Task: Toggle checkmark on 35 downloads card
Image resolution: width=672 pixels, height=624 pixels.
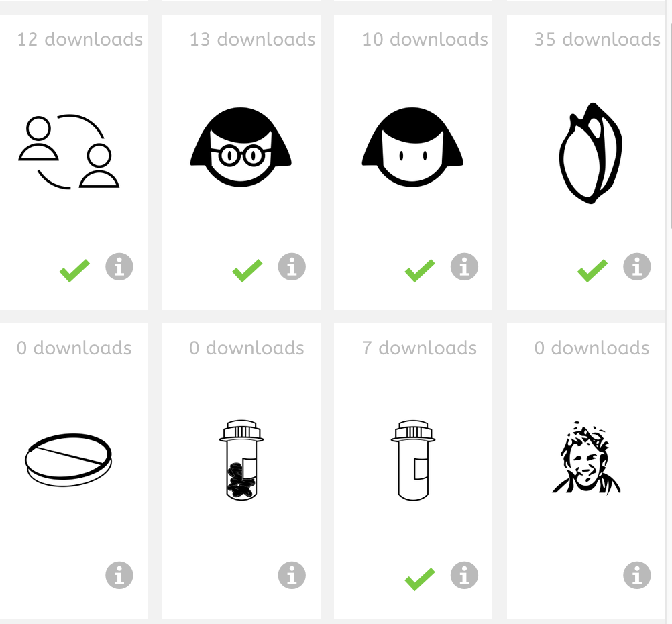Action: (x=592, y=270)
